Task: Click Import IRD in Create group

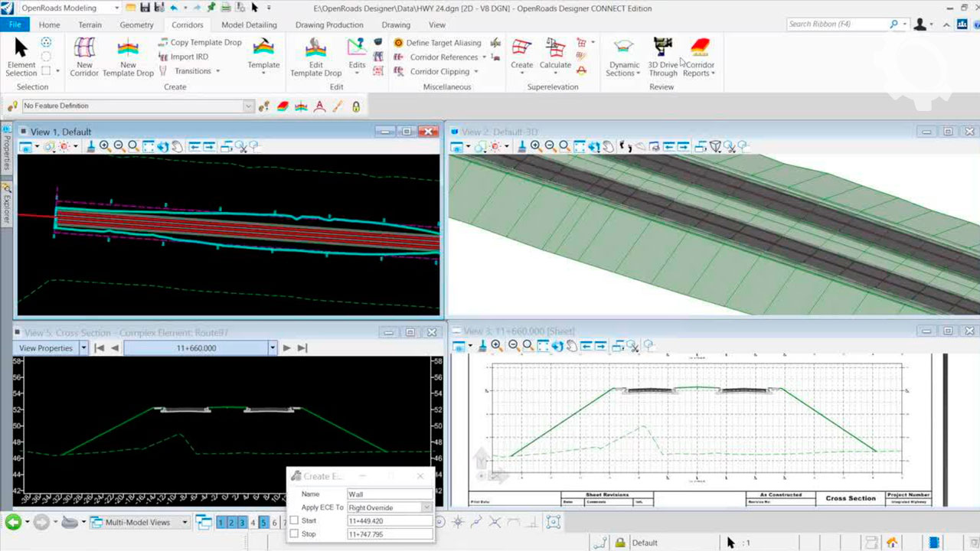Action: tap(188, 57)
